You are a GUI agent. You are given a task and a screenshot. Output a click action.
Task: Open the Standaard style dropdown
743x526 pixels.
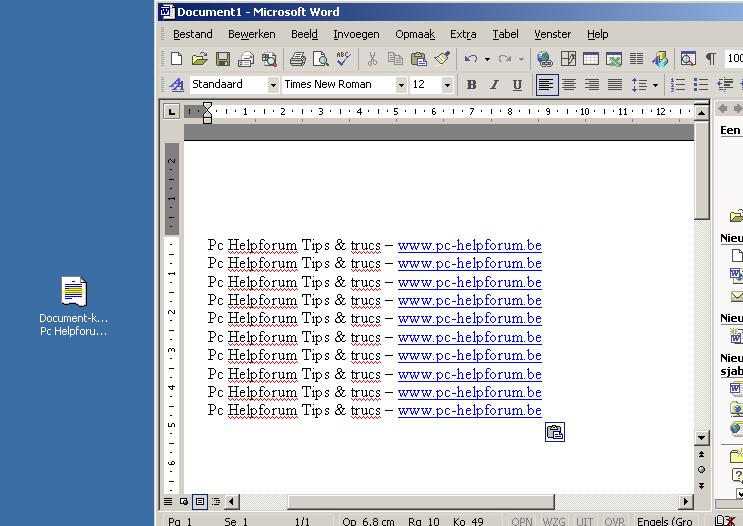tap(273, 85)
